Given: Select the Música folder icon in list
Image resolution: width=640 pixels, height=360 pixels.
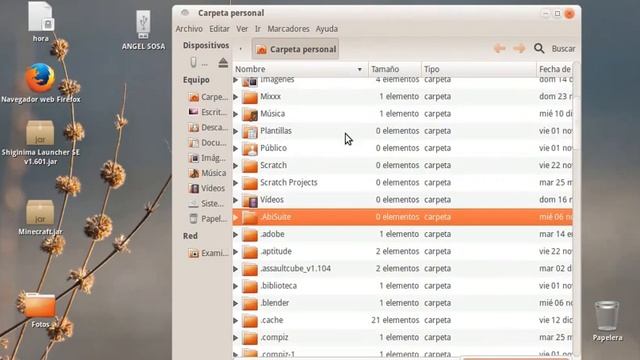Looking at the screenshot, I should 250,114.
